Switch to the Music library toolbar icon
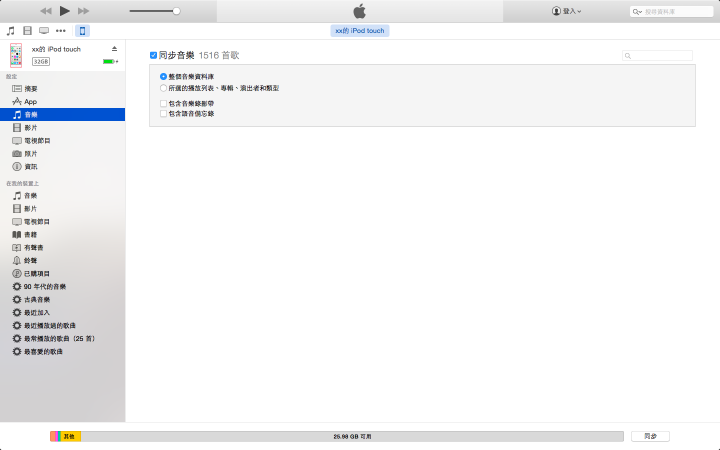 [x=11, y=31]
